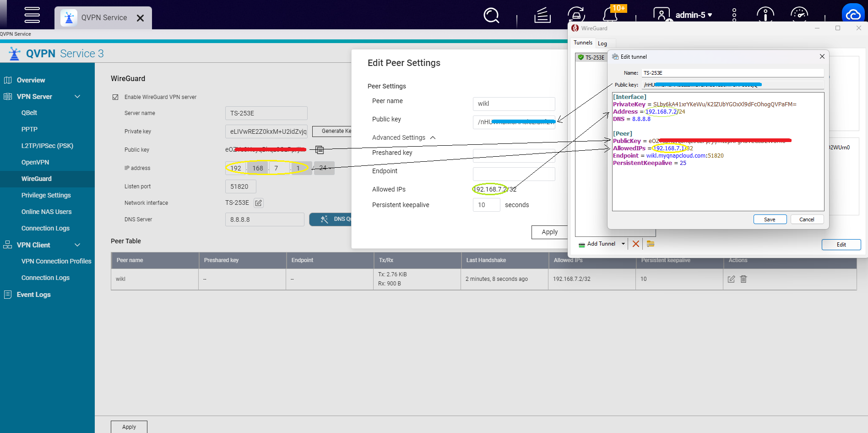Open background tasks stack icon
868x433 pixels.
point(542,15)
